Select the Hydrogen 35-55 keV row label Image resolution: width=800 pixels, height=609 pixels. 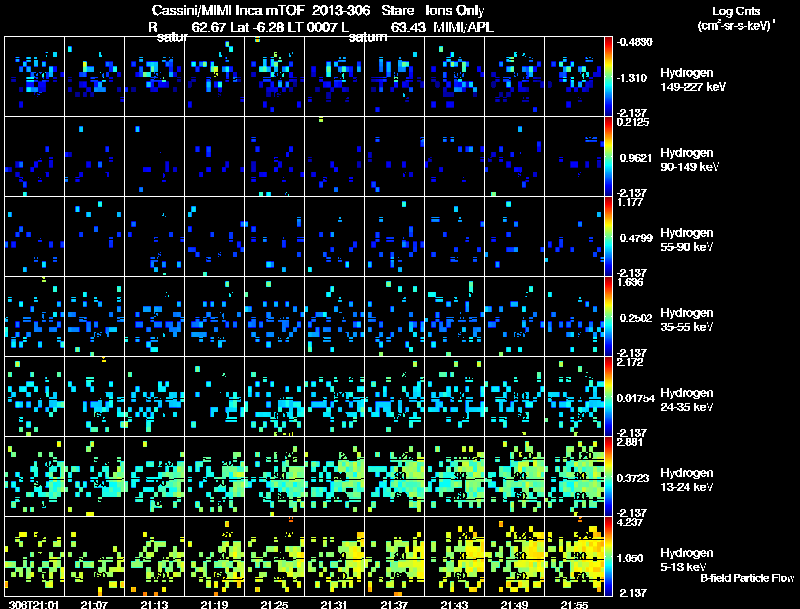(x=687, y=320)
